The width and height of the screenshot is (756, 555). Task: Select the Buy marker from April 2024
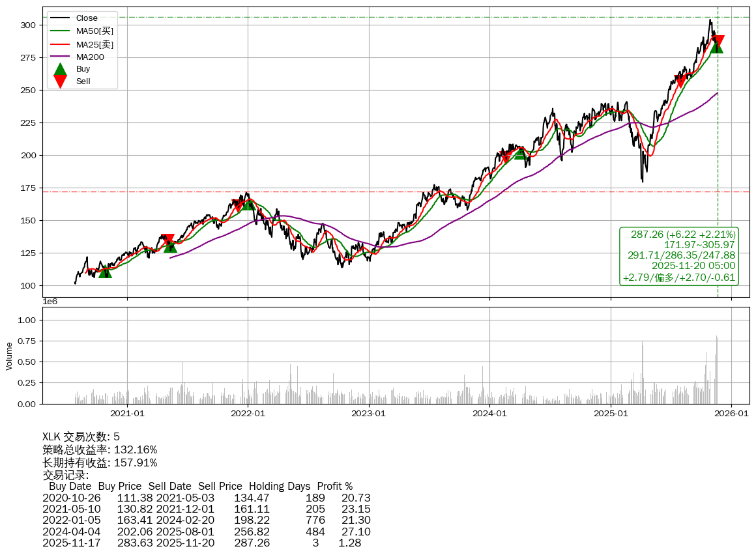tap(520, 153)
